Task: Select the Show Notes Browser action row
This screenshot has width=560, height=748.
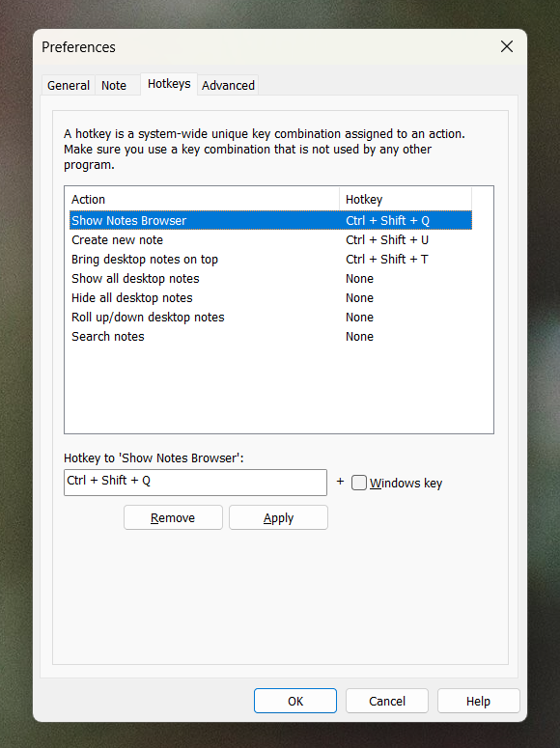Action: click(x=270, y=220)
